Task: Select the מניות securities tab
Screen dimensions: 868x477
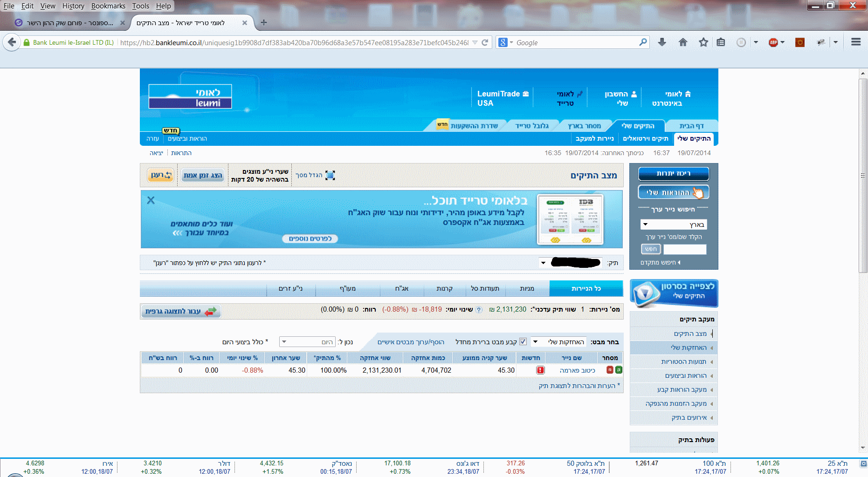Action: point(527,288)
